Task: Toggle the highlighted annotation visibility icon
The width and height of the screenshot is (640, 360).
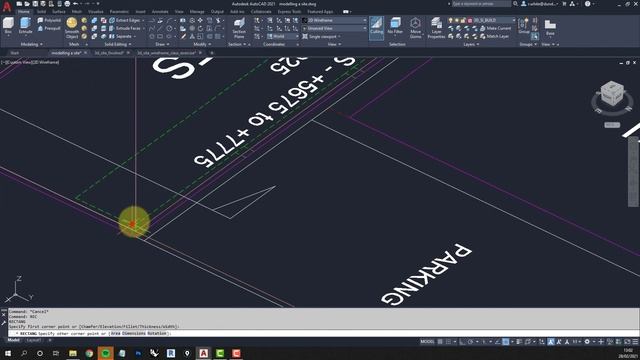Action: (x=551, y=342)
